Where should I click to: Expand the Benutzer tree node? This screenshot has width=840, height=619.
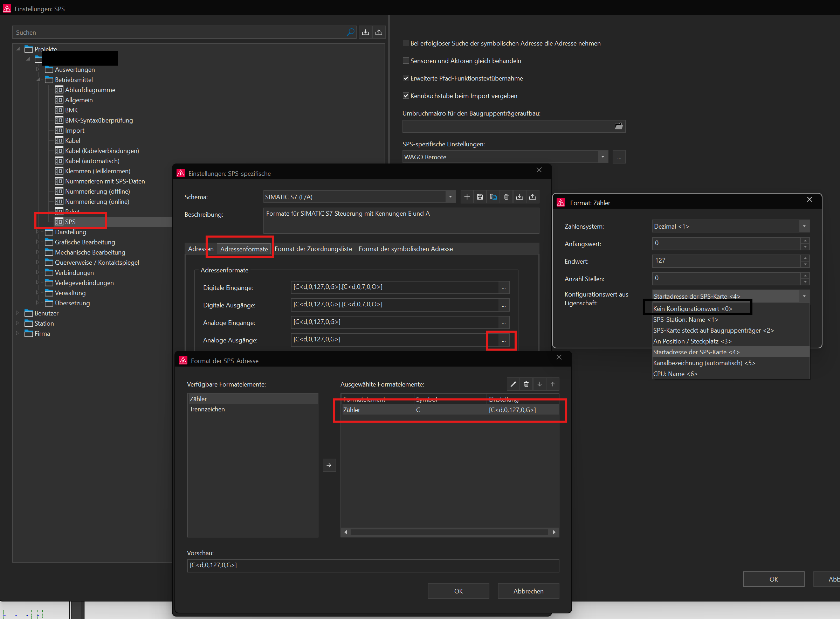18,313
